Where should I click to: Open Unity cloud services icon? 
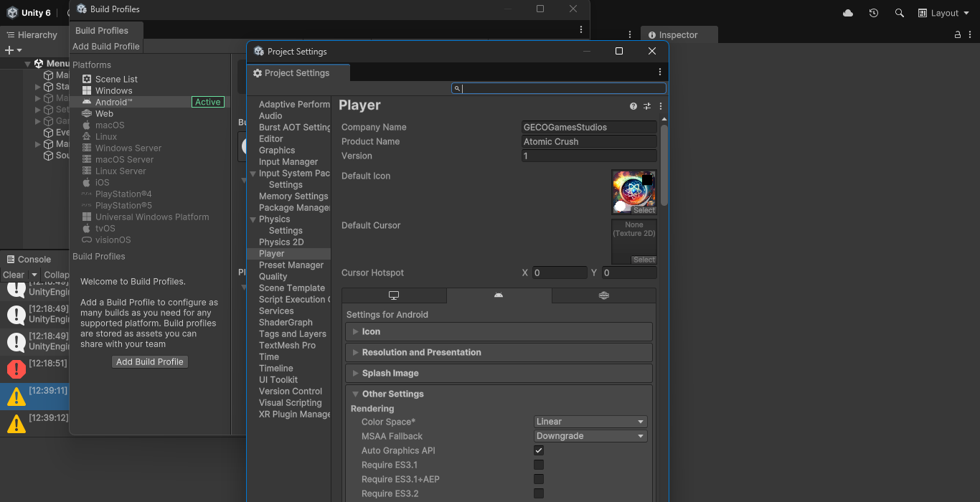point(848,13)
